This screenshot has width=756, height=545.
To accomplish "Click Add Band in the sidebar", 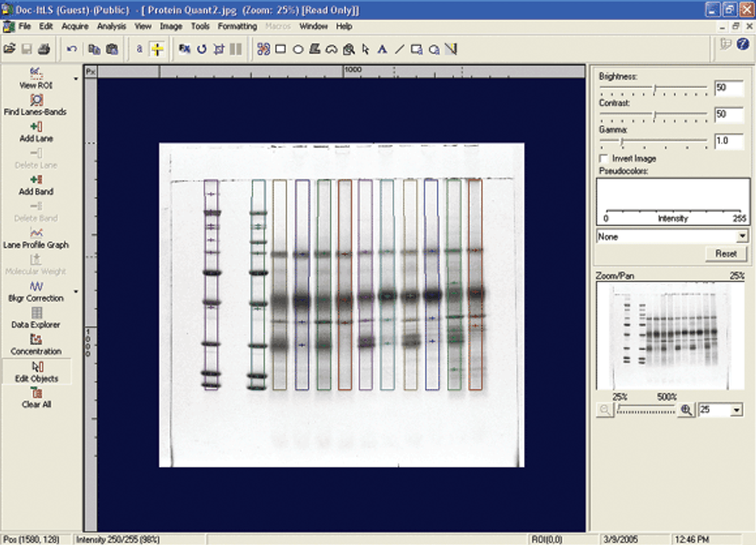I will tap(36, 185).
